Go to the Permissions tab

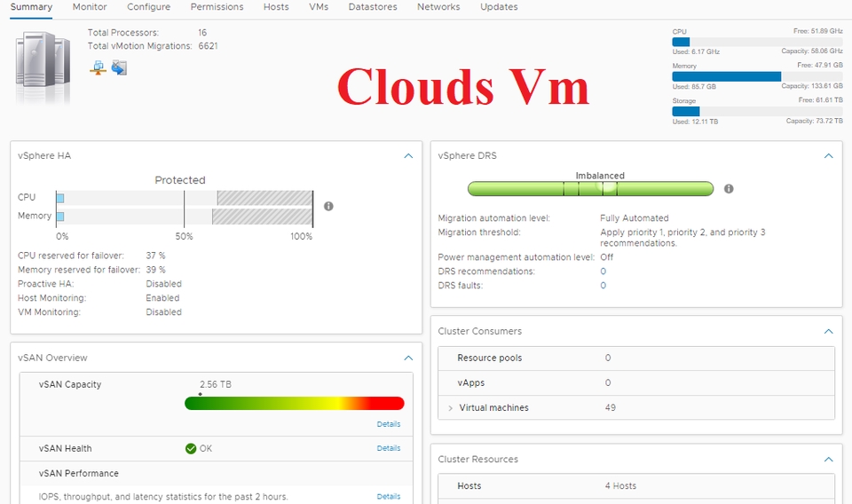pos(217,7)
